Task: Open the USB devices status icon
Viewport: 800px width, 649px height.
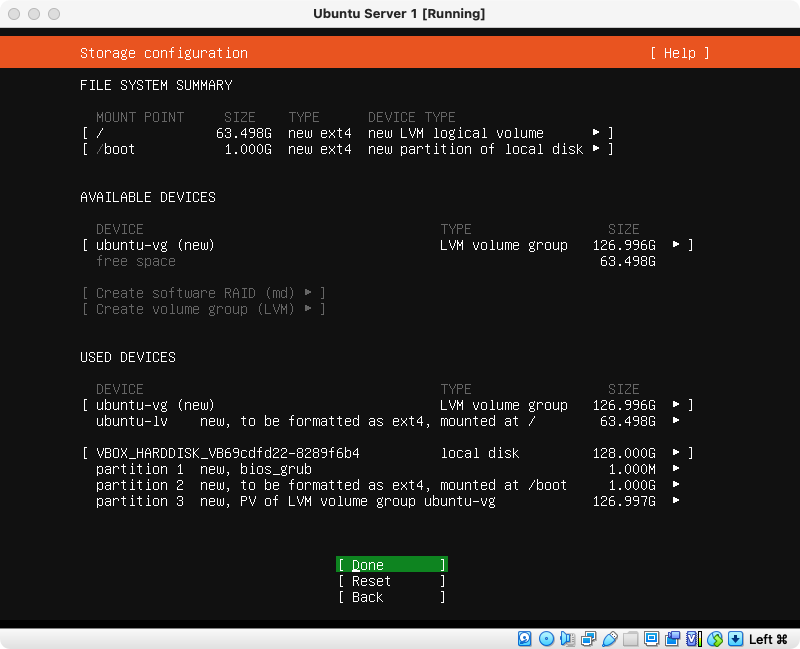Action: [x=609, y=639]
